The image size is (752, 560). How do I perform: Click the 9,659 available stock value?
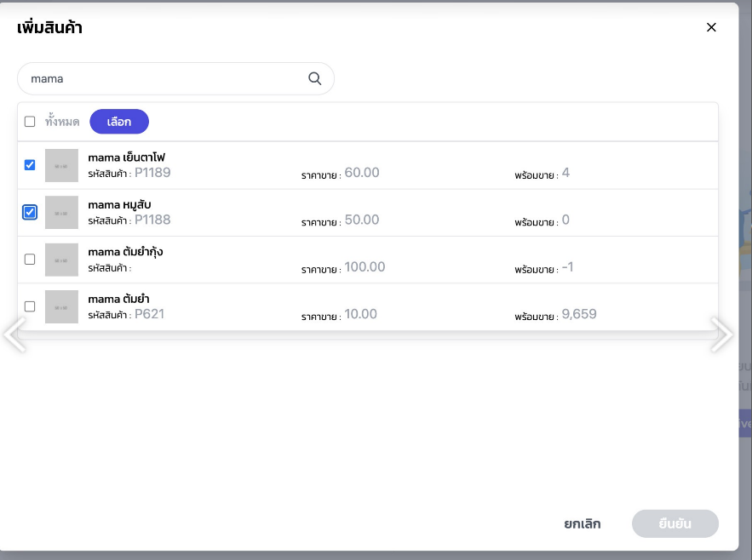pos(579,315)
